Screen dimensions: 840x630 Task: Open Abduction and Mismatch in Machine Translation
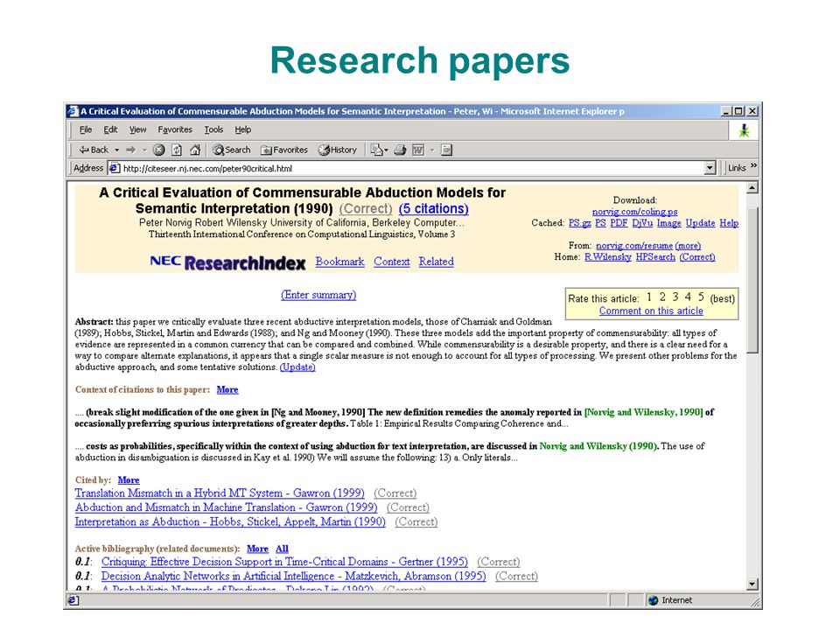click(x=226, y=507)
